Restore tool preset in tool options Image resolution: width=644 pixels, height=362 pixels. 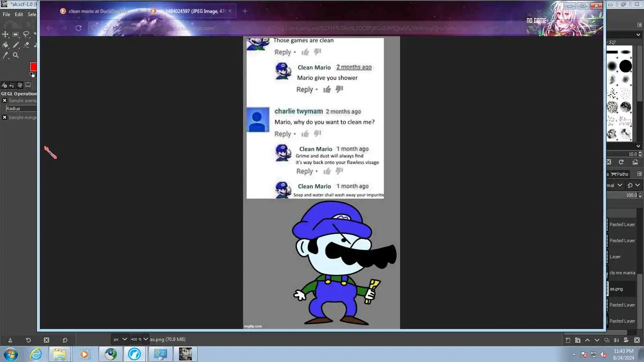click(28, 340)
